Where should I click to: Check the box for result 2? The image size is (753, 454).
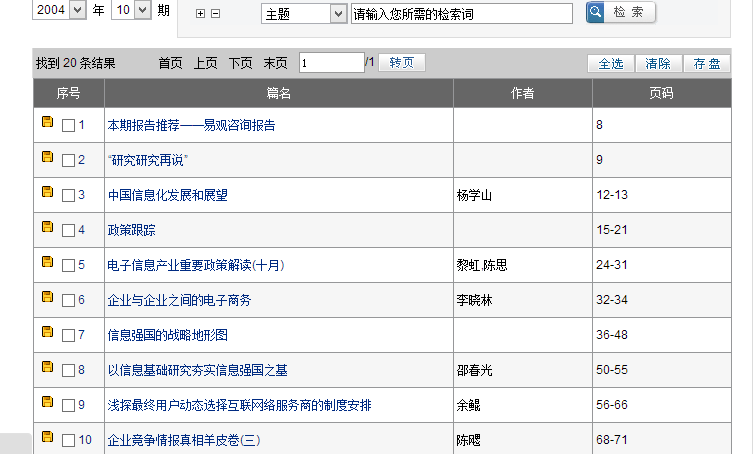click(68, 160)
